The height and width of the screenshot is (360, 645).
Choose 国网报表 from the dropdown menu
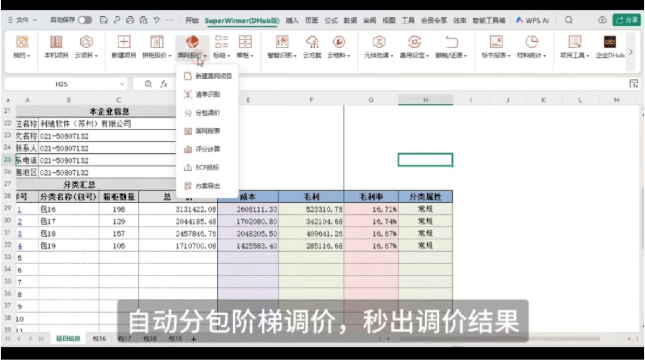(x=208, y=131)
